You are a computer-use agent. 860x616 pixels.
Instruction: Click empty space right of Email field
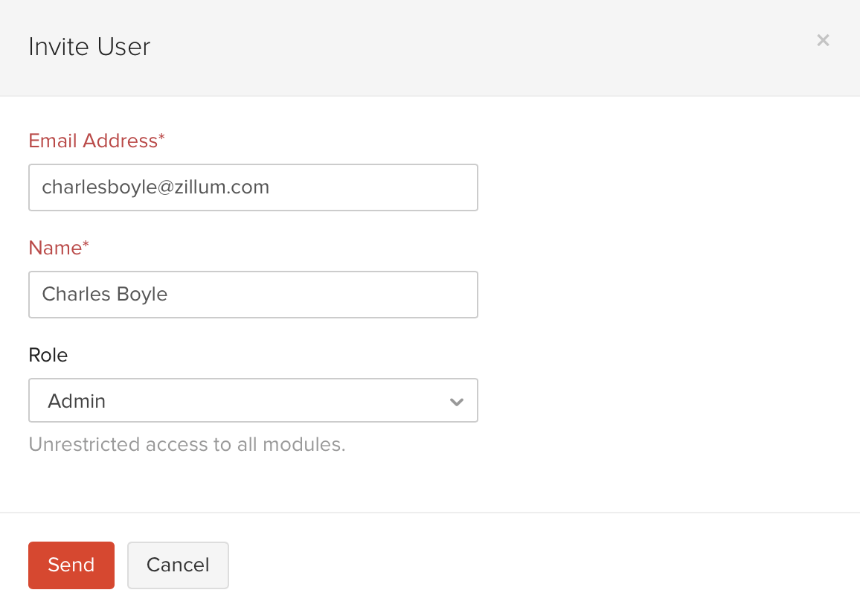pyautogui.click(x=655, y=187)
